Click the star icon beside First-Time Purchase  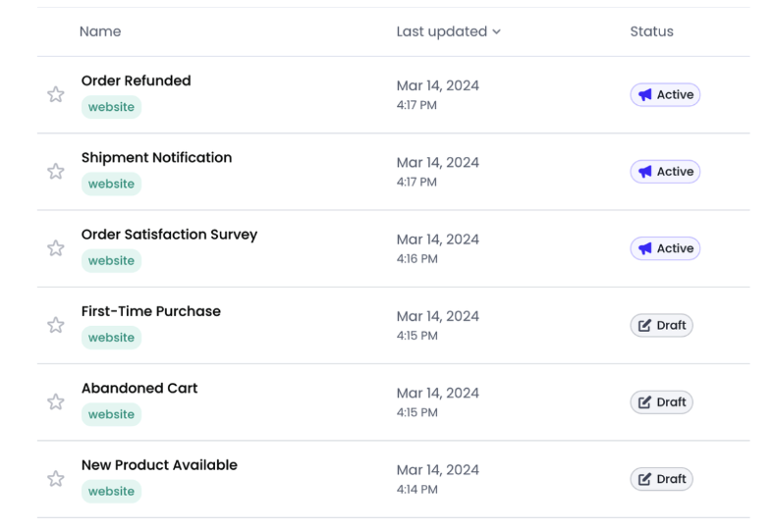click(x=56, y=325)
